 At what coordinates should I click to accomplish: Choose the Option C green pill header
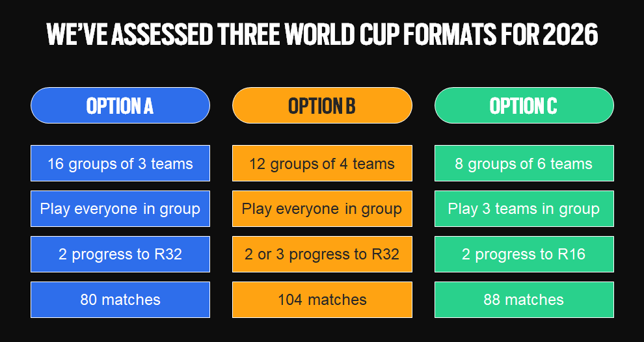(x=524, y=105)
